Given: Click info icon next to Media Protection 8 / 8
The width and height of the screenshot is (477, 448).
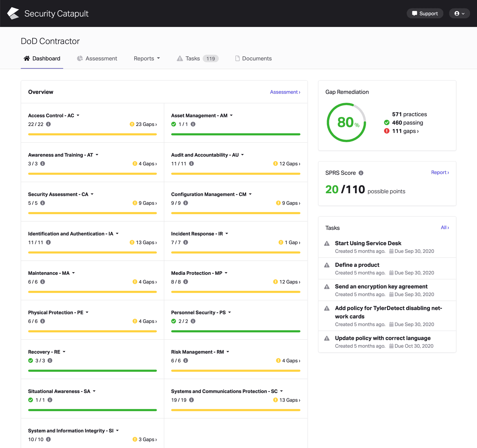Looking at the screenshot, I should (186, 282).
